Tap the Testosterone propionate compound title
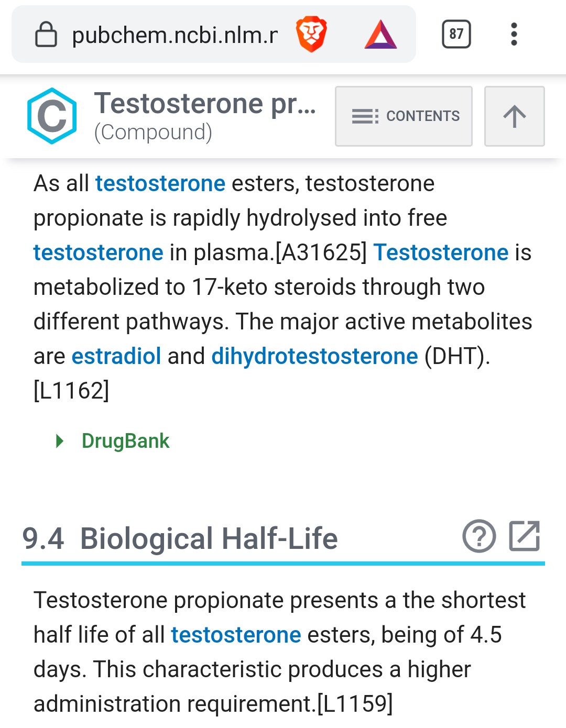566x728 pixels. pyautogui.click(x=205, y=104)
